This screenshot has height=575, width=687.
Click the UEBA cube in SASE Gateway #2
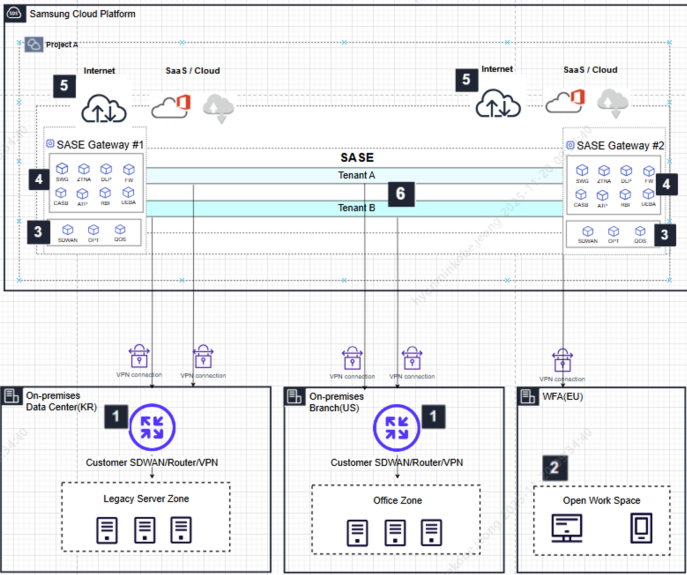click(x=648, y=194)
